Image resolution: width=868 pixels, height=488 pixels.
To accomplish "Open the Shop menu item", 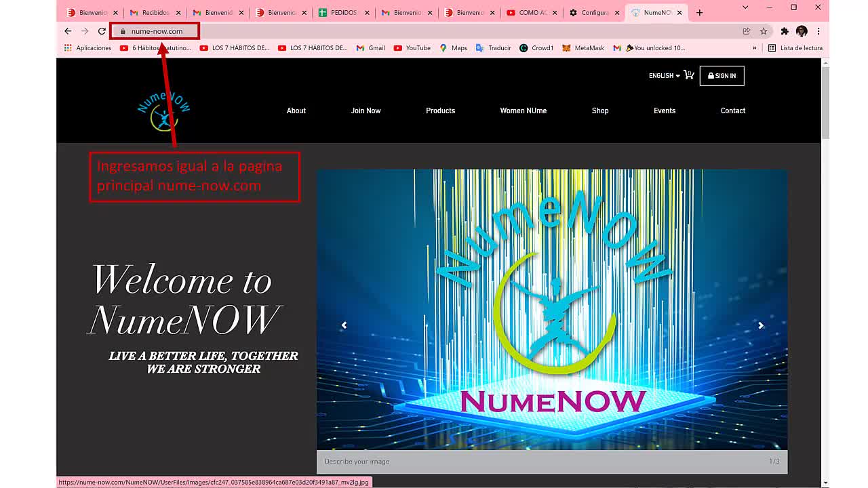I will coord(600,110).
